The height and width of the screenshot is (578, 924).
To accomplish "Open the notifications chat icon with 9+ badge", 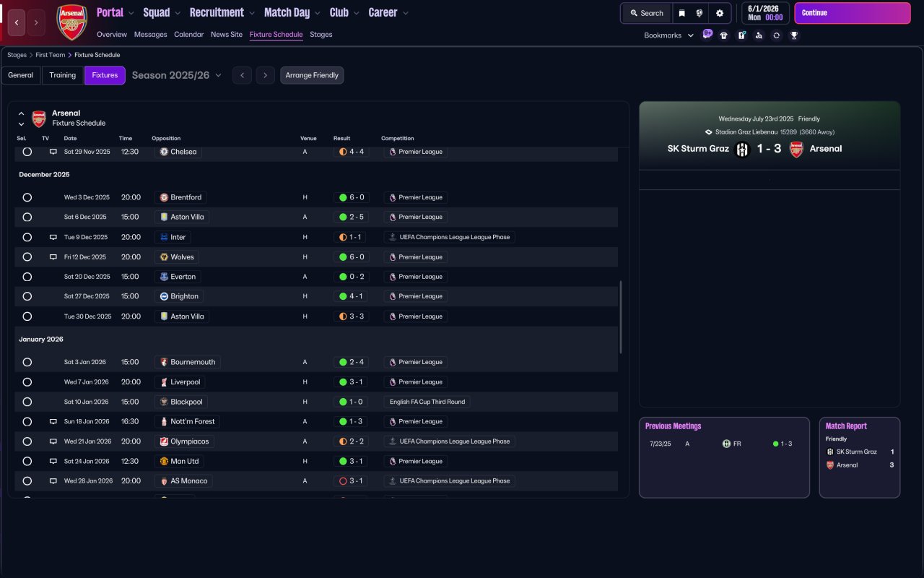I will pos(707,34).
